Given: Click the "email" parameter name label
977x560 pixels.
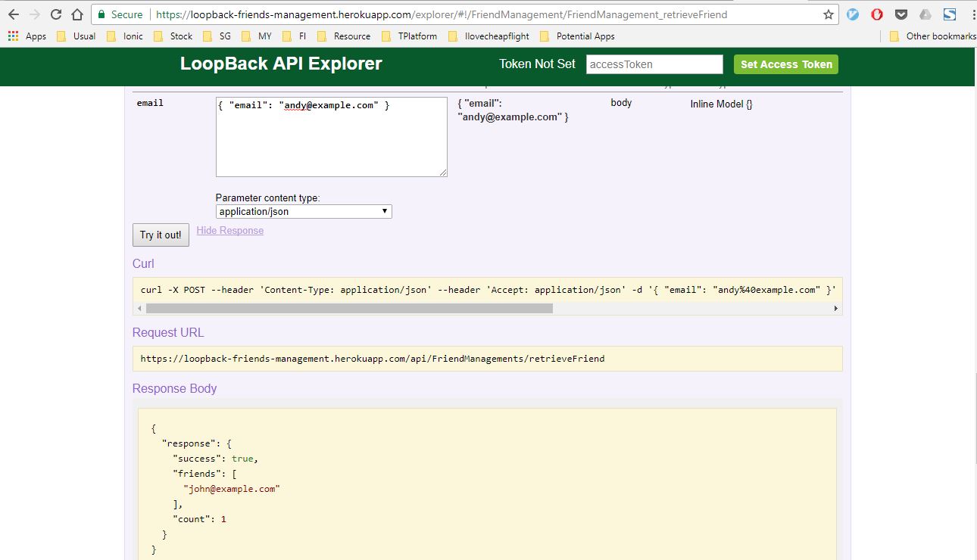Looking at the screenshot, I should pos(150,103).
